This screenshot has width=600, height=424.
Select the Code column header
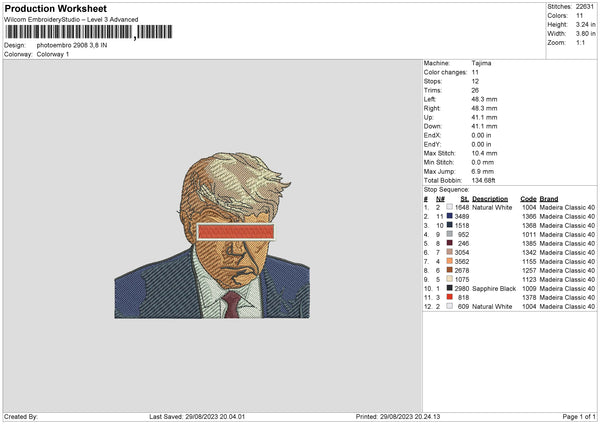528,199
